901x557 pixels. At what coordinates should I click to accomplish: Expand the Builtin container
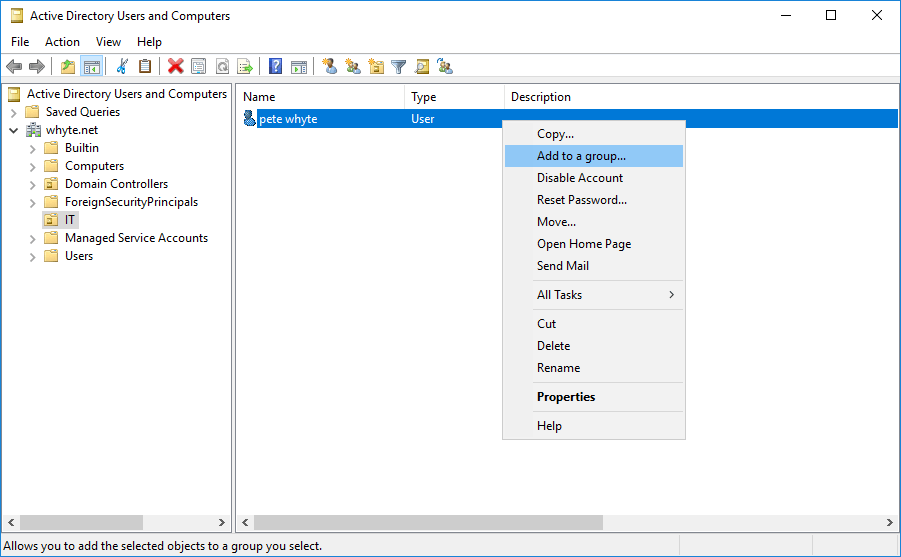tap(33, 149)
